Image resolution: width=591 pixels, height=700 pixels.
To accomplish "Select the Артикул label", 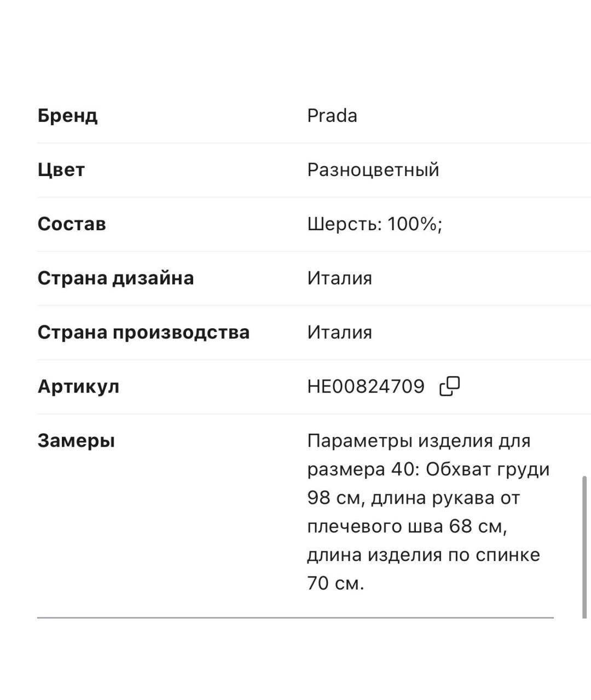I will click(x=78, y=386).
